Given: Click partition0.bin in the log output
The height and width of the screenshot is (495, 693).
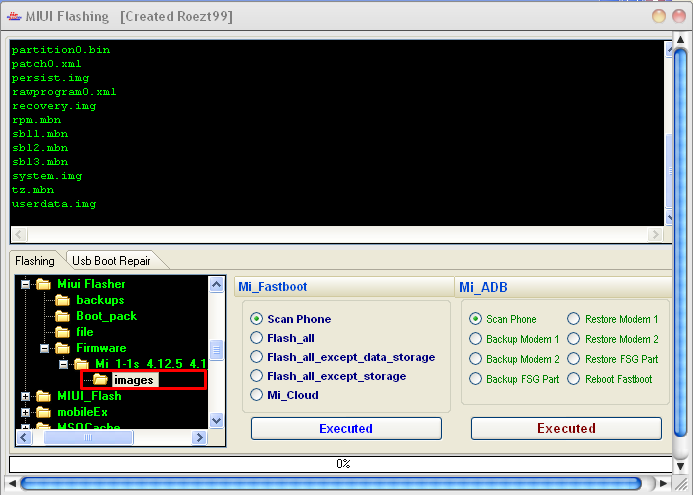Looking at the screenshot, I should (x=61, y=50).
